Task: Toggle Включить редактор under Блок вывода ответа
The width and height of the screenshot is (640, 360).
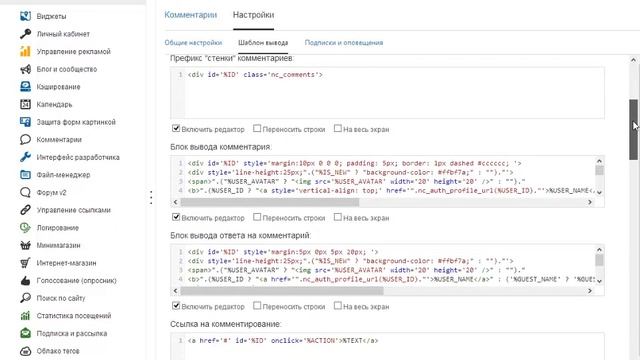Action: [176, 306]
